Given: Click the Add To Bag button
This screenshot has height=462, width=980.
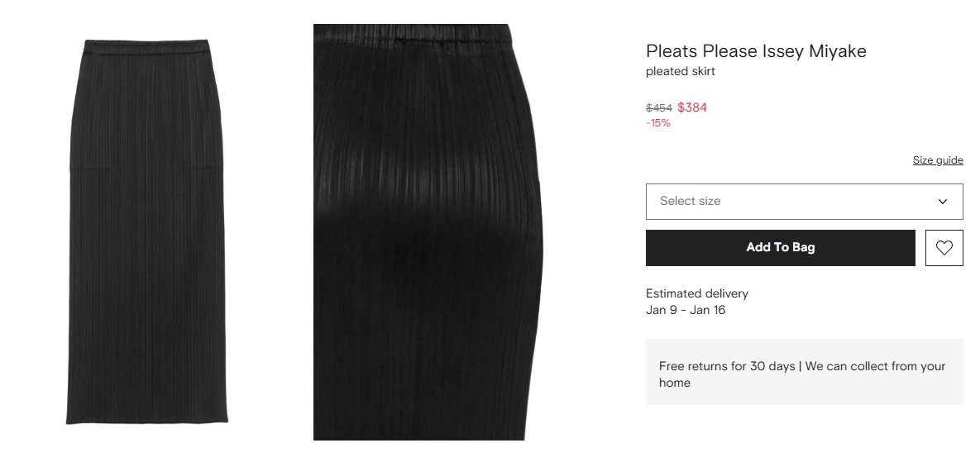Looking at the screenshot, I should 780,248.
